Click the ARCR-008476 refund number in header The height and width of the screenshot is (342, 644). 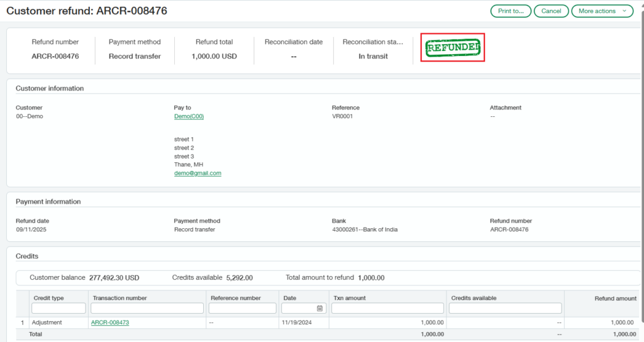coord(55,56)
